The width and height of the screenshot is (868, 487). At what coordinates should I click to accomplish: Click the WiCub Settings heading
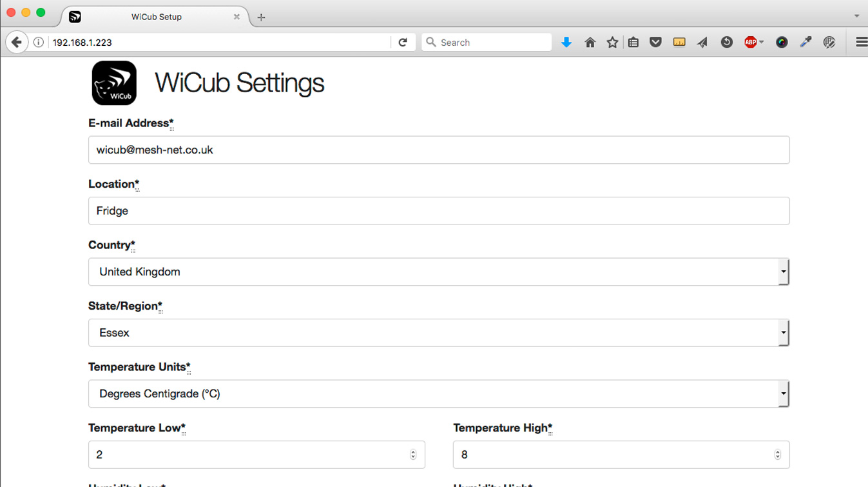point(240,83)
